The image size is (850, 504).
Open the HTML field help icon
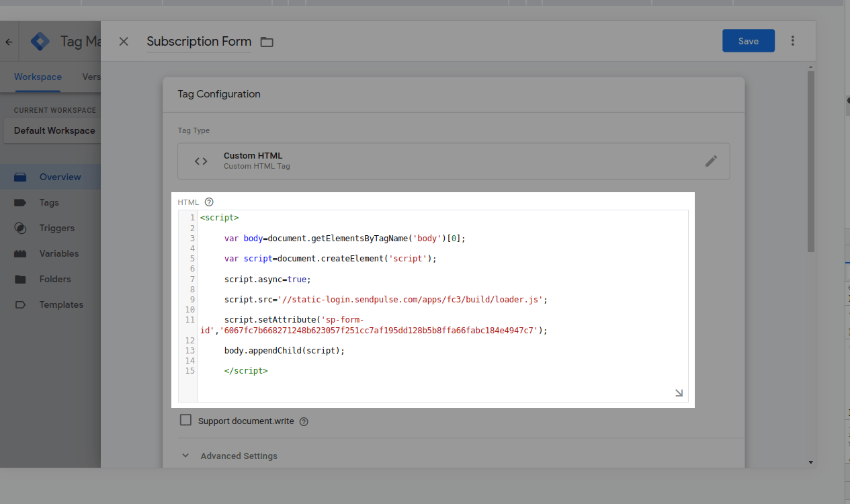tap(209, 202)
